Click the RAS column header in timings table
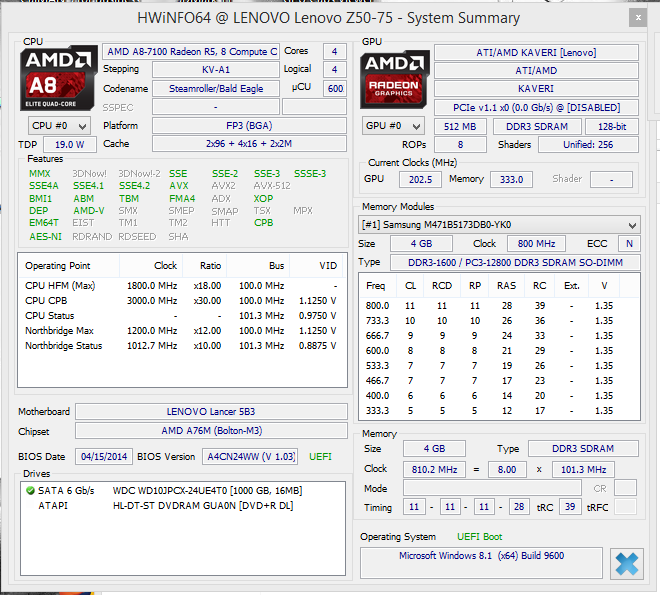This screenshot has height=595, width=660. click(x=506, y=286)
